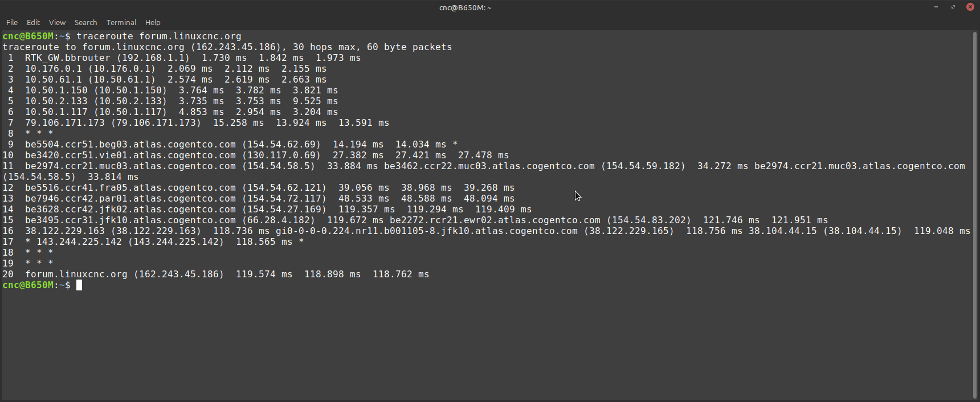The image size is (980, 402).
Task: Click hop 20 host 'forum.linuxcnc.org'
Action: point(76,274)
